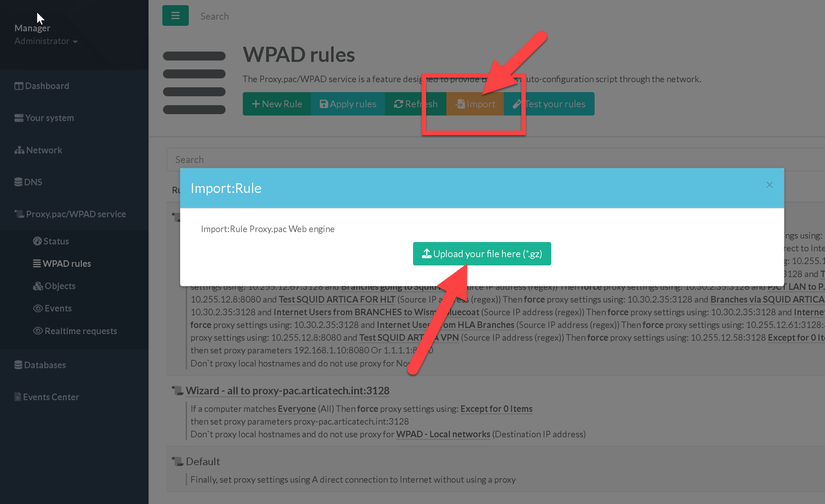Click the green hamburger menu button
The height and width of the screenshot is (504, 825).
pyautogui.click(x=175, y=15)
